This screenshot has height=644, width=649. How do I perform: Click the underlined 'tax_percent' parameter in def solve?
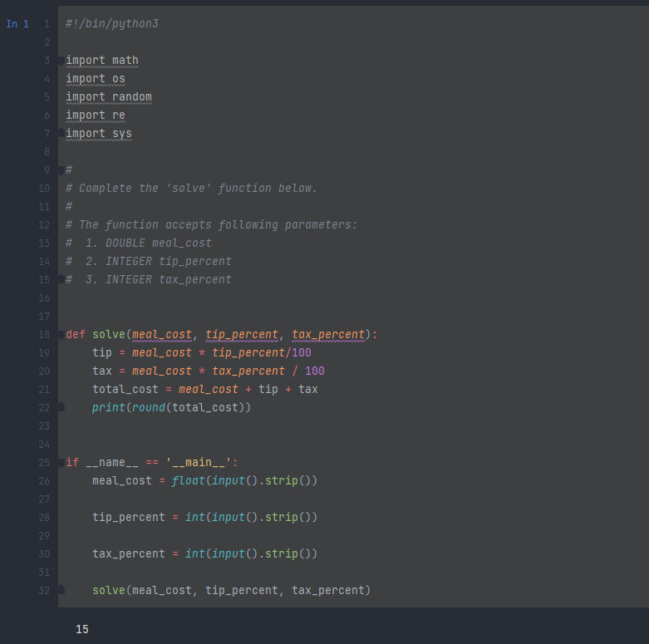click(328, 334)
